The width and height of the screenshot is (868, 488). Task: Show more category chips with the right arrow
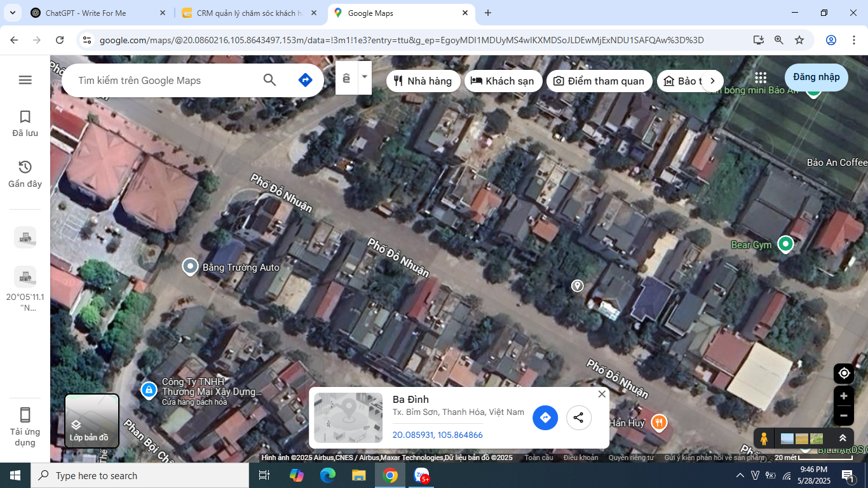[712, 81]
